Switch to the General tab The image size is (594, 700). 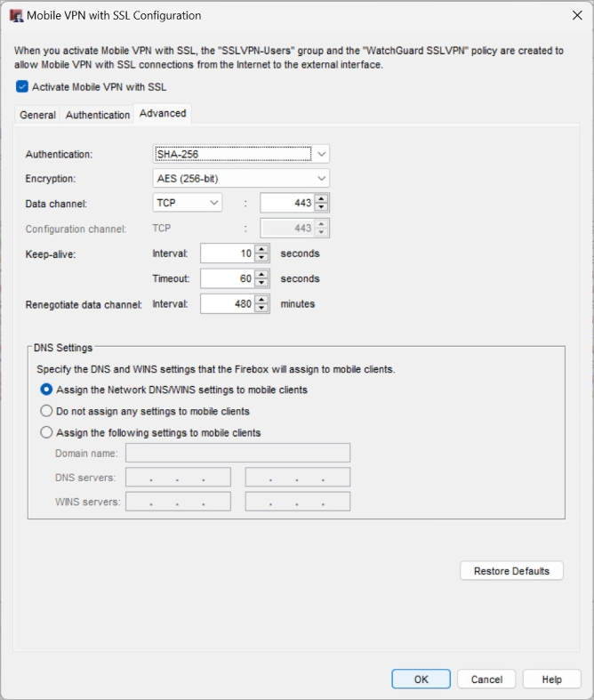click(x=37, y=115)
